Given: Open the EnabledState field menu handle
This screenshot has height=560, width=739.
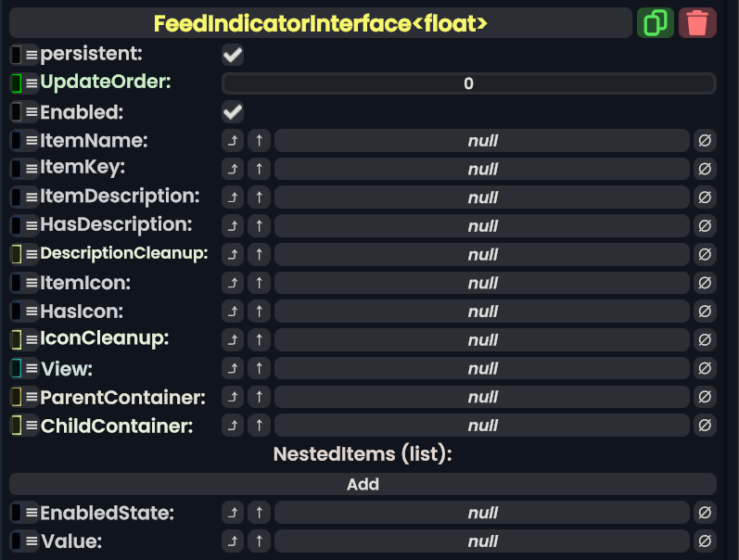Looking at the screenshot, I should tap(32, 513).
